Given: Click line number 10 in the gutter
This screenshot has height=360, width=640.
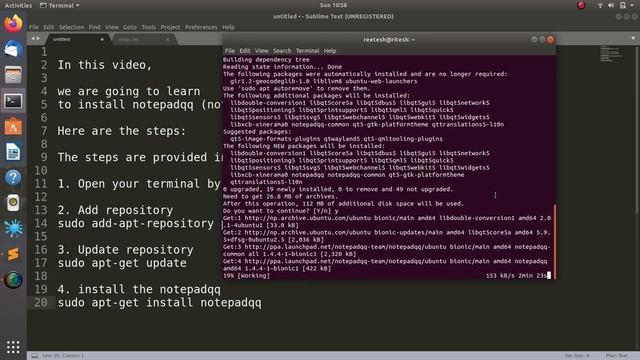Looking at the screenshot, I should point(40,171).
